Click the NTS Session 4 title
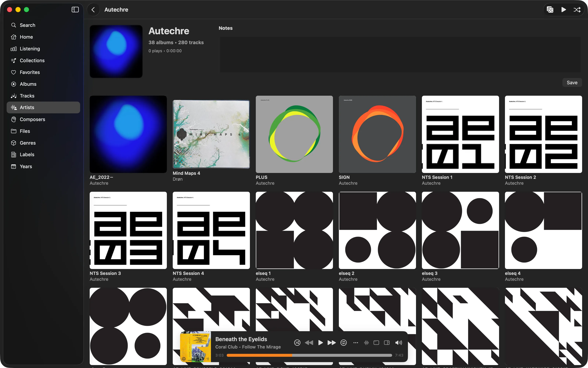This screenshot has height=368, width=588. [188, 273]
